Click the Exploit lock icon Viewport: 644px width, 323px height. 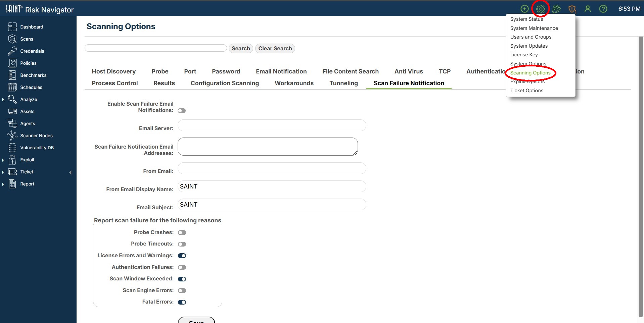coord(12,160)
